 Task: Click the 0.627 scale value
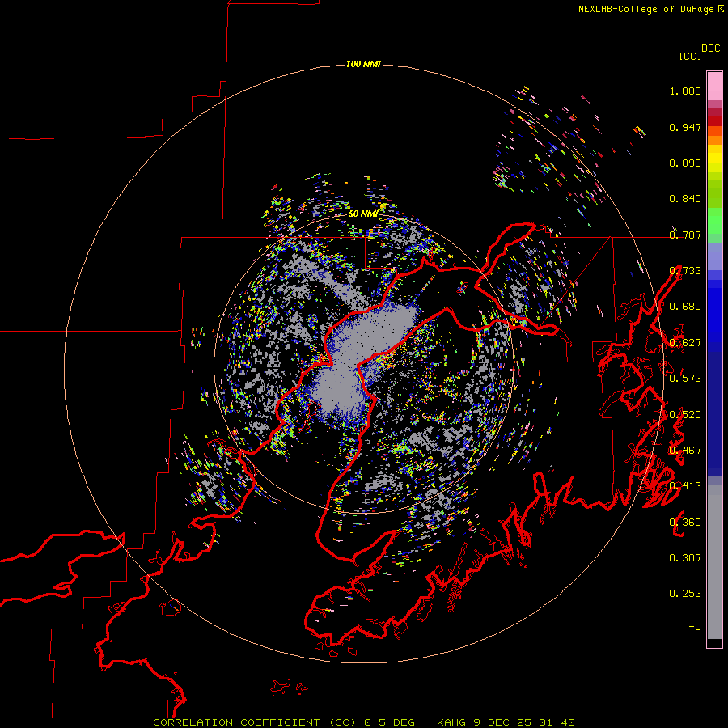click(x=685, y=343)
